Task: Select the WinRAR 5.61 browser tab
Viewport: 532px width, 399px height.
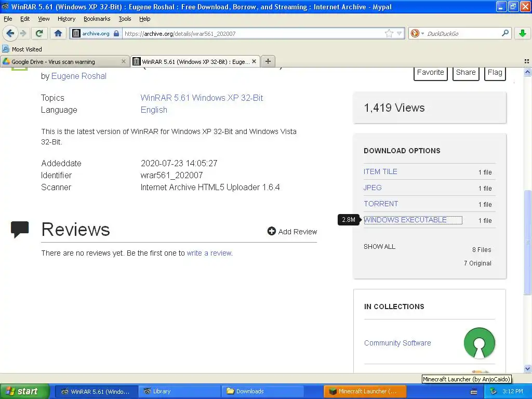Action: pos(195,61)
